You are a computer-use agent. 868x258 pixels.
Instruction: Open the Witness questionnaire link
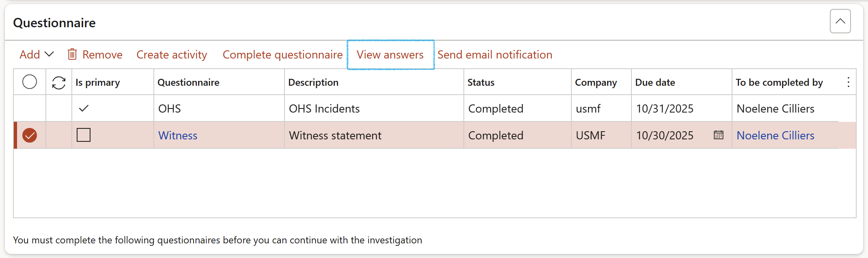tap(178, 135)
